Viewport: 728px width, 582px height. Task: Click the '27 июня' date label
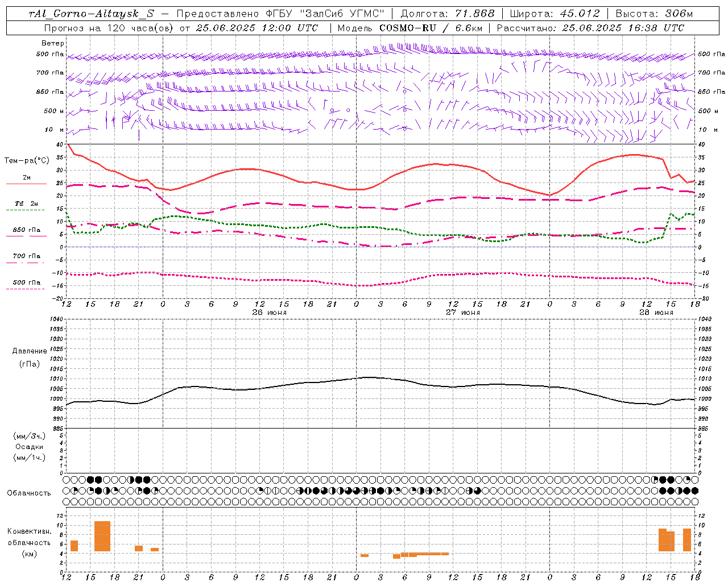(462, 313)
